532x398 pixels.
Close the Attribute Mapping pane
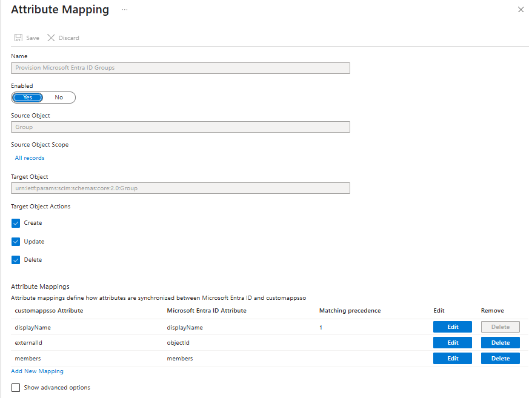pyautogui.click(x=521, y=10)
